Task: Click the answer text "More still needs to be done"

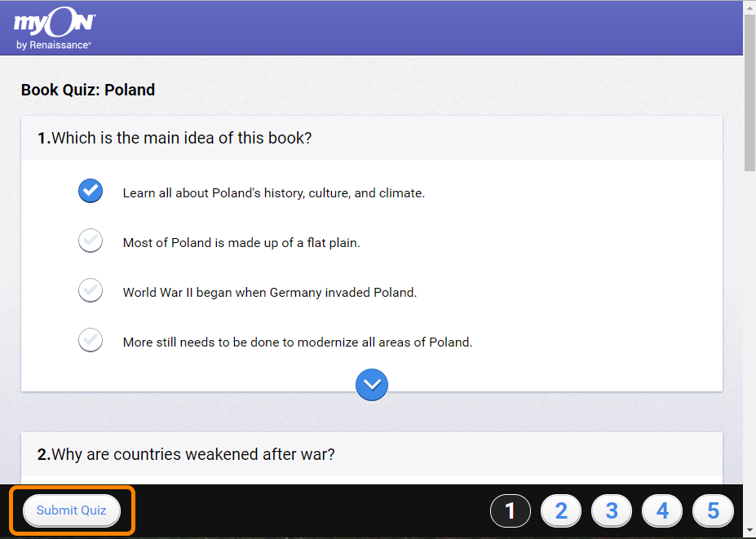Action: [x=298, y=342]
